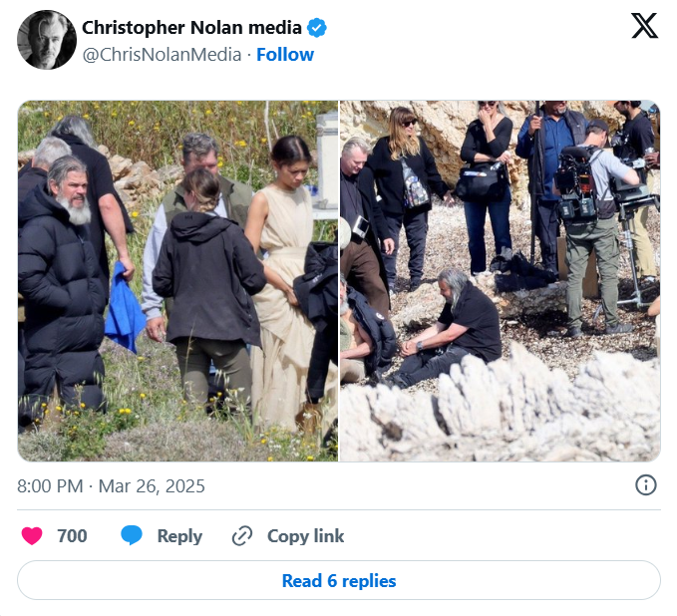
Task: Click the Christopher Nolan media display name
Action: pos(190,27)
